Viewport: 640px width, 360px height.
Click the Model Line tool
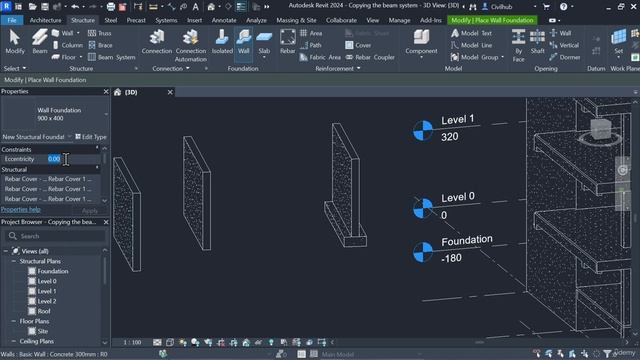[471, 45]
